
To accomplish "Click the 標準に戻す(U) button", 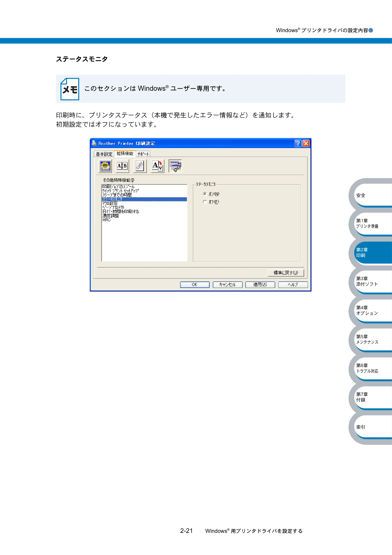I will [286, 273].
